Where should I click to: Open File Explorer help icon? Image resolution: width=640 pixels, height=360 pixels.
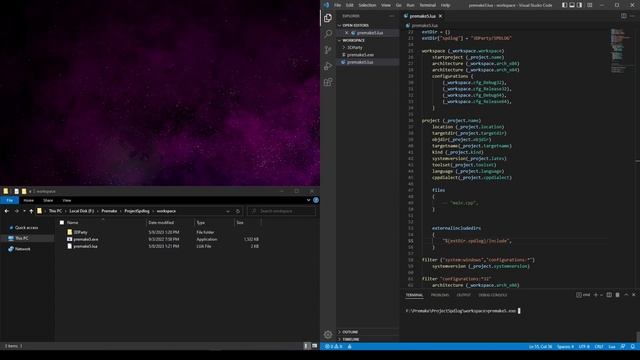tap(316, 200)
